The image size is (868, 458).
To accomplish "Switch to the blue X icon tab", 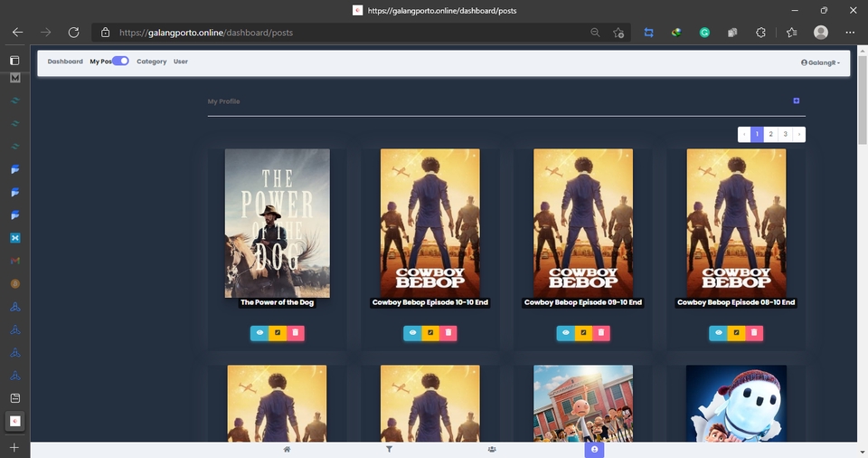I will tap(15, 238).
